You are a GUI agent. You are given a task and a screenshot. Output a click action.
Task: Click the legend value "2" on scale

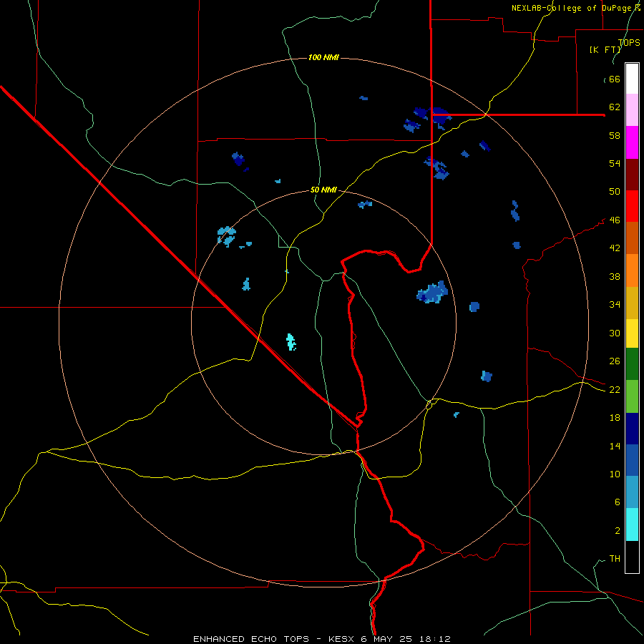pyautogui.click(x=618, y=531)
